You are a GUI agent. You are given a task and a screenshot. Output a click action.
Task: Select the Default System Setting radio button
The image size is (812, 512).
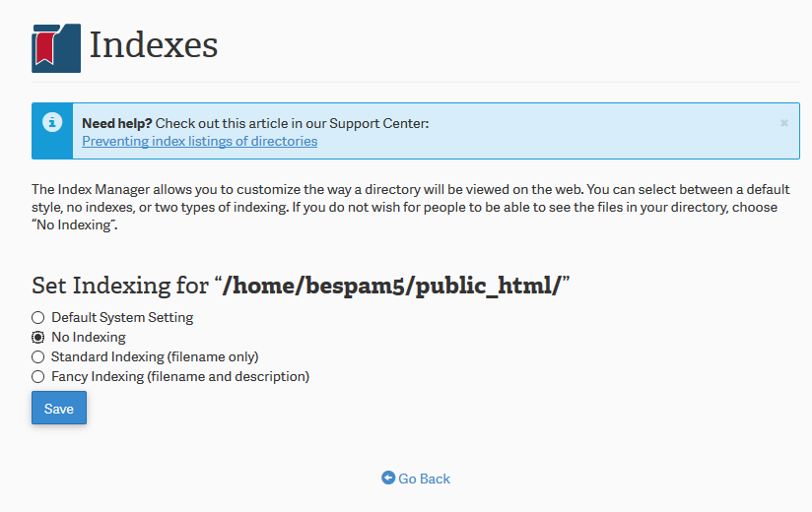tap(38, 318)
